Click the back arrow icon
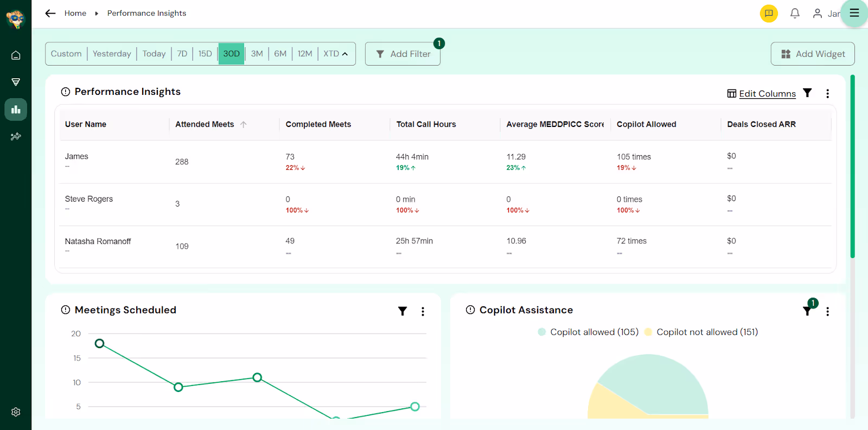 click(x=50, y=13)
